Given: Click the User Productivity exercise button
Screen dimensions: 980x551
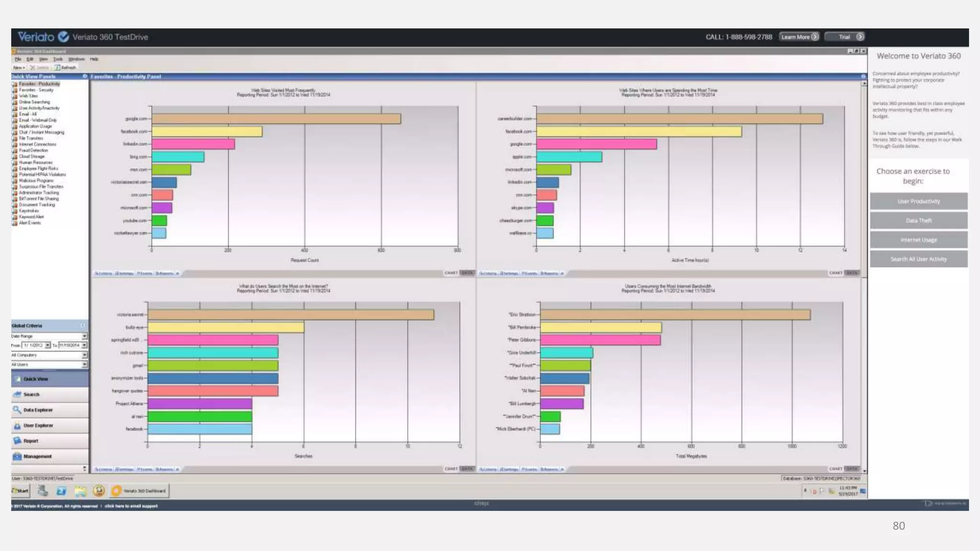Looking at the screenshot, I should pos(918,201).
